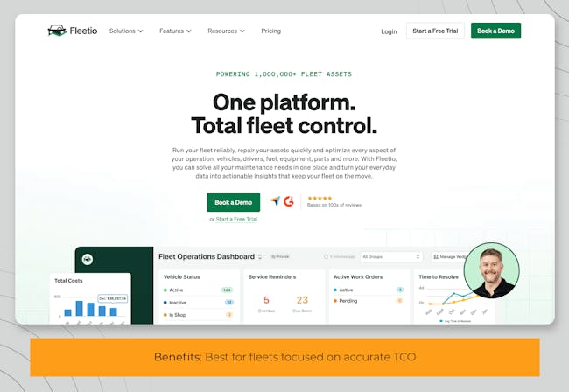Image resolution: width=569 pixels, height=392 pixels.
Task: Click Start a Free Trial button in header
Action: click(x=435, y=31)
